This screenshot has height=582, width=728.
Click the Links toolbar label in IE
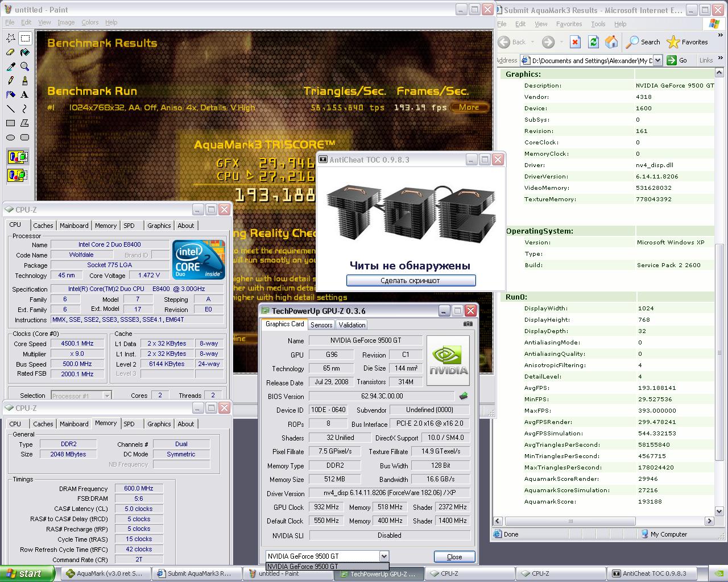click(706, 60)
